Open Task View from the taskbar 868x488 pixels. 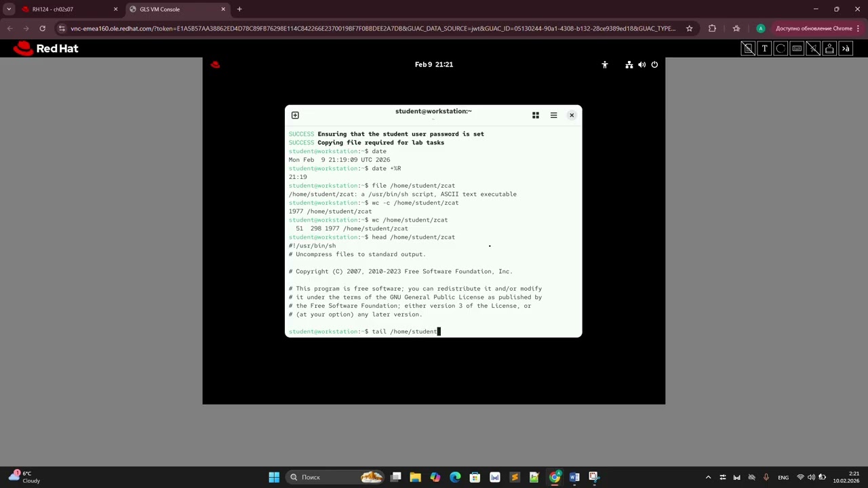coord(396,477)
